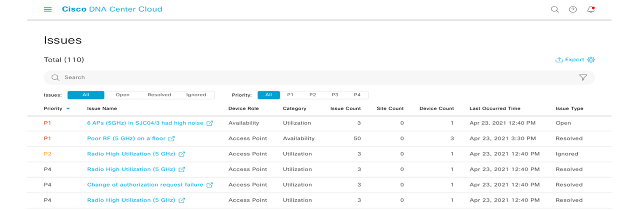Filter by P1 priority
The height and width of the screenshot is (211, 644).
(x=290, y=95)
